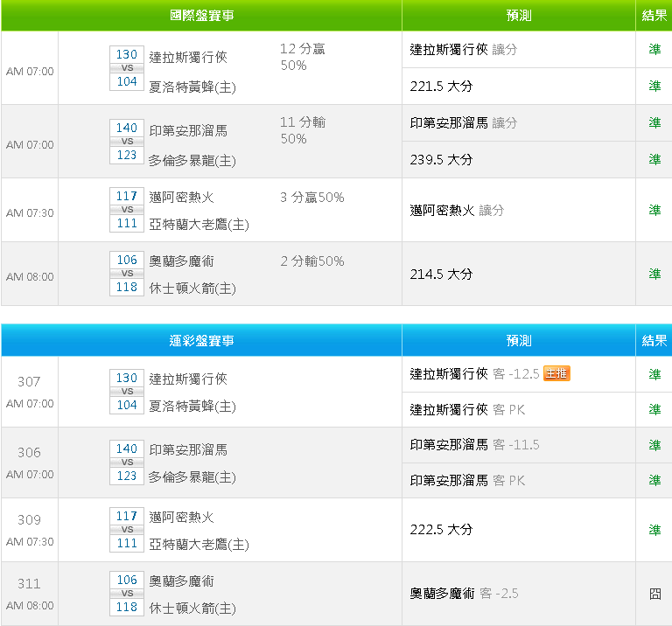Click the 準 result beside 239.5 大分
The height and width of the screenshot is (626, 672).
(x=654, y=160)
